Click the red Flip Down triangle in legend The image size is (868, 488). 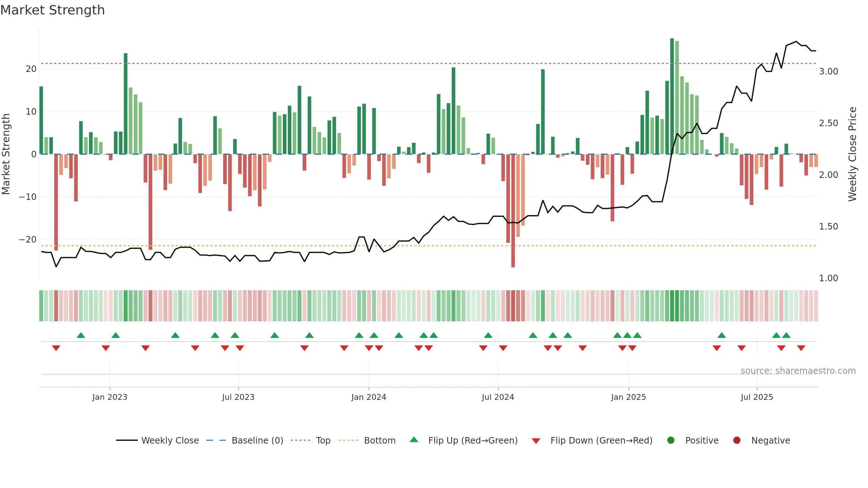[x=536, y=441]
